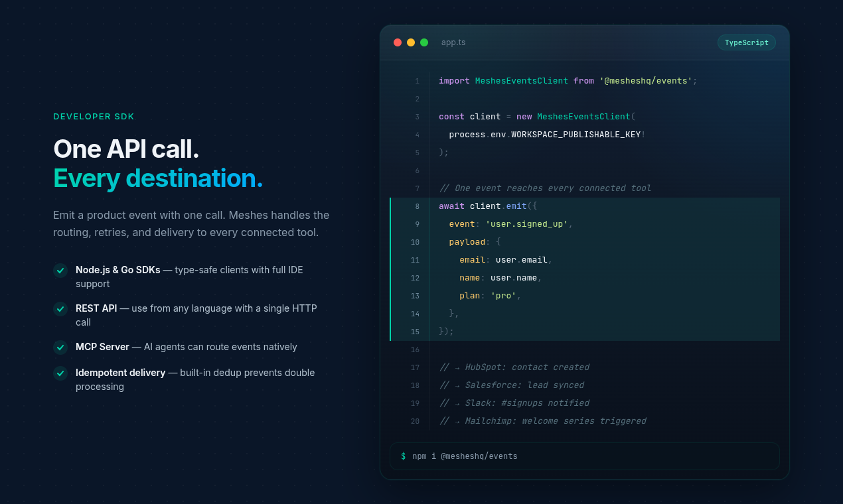843x504 pixels.
Task: Click the await client.emit({ line
Action: (488, 206)
